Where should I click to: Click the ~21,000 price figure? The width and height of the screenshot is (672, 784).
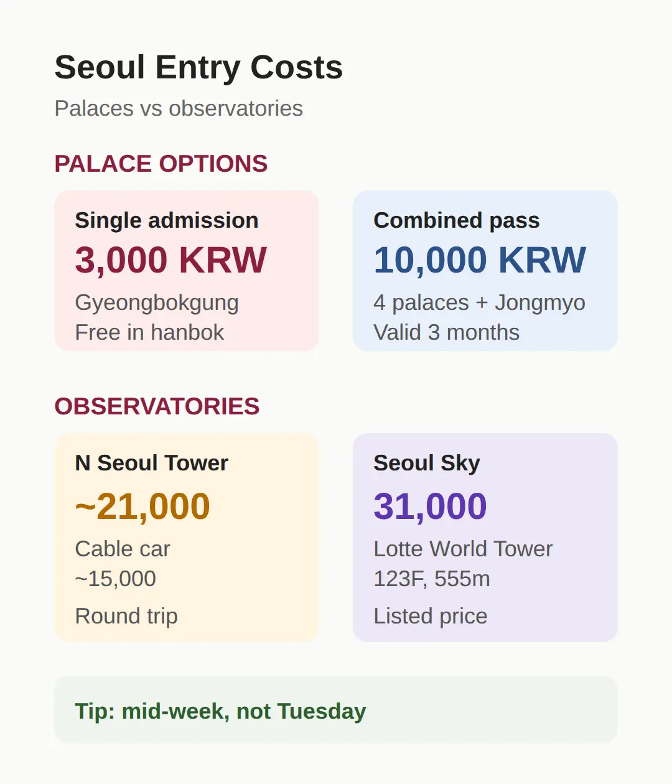coord(142,506)
